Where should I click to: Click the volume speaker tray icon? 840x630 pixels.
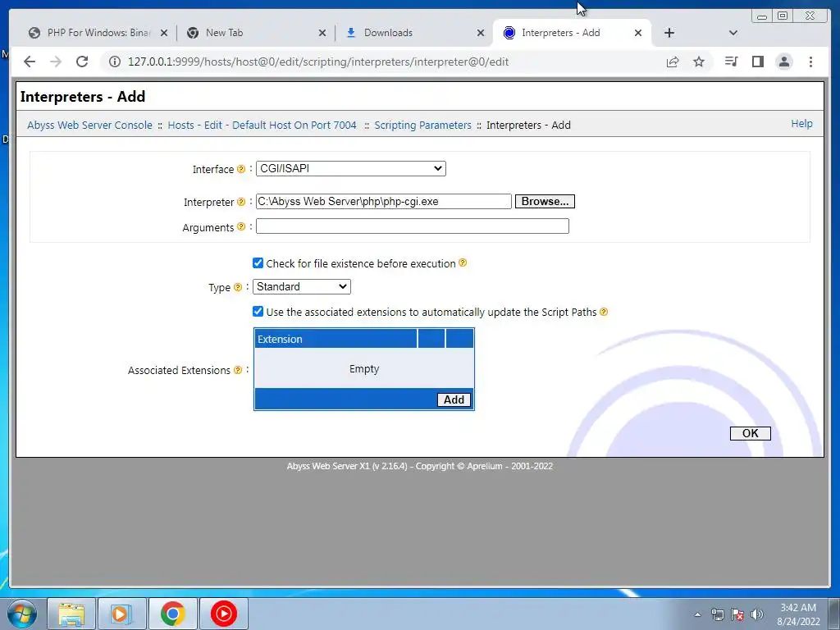(757, 614)
